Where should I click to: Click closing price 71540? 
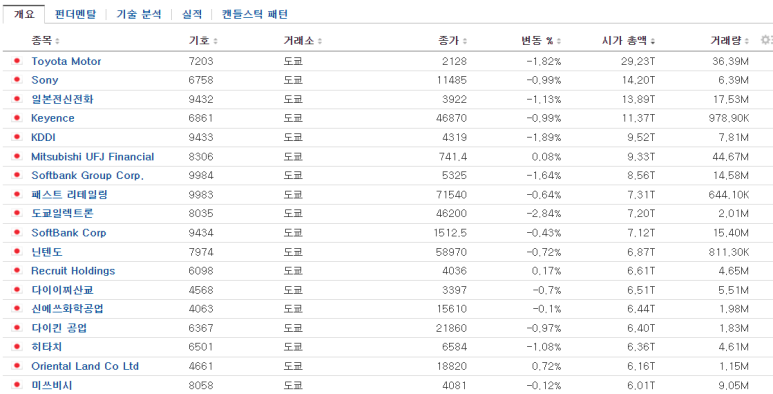pyautogui.click(x=452, y=194)
